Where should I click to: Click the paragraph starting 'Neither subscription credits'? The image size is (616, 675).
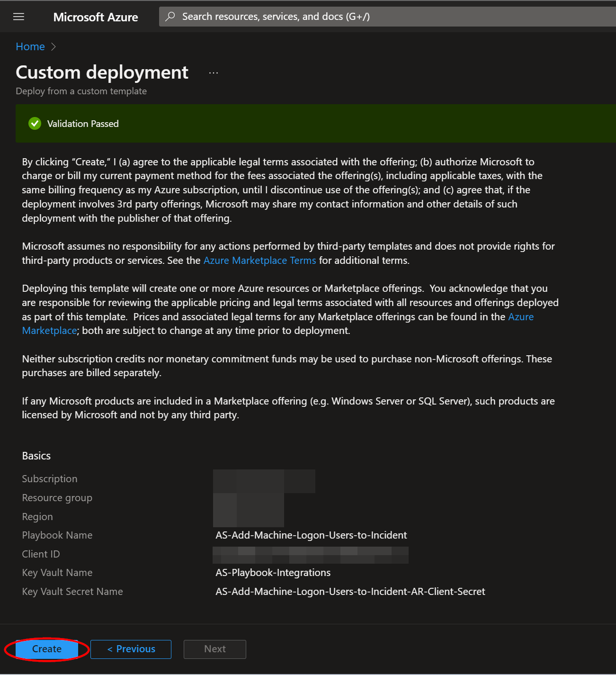click(x=287, y=366)
